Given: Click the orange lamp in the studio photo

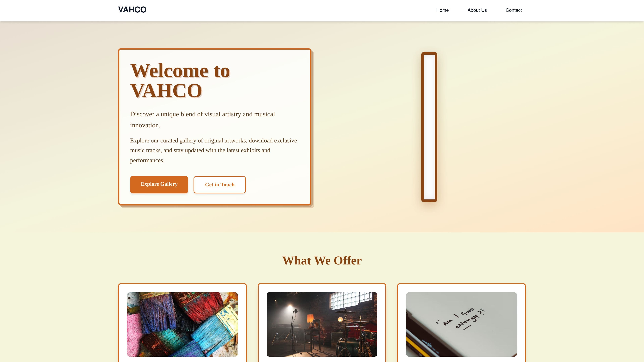Looking at the screenshot, I should (x=310, y=319).
